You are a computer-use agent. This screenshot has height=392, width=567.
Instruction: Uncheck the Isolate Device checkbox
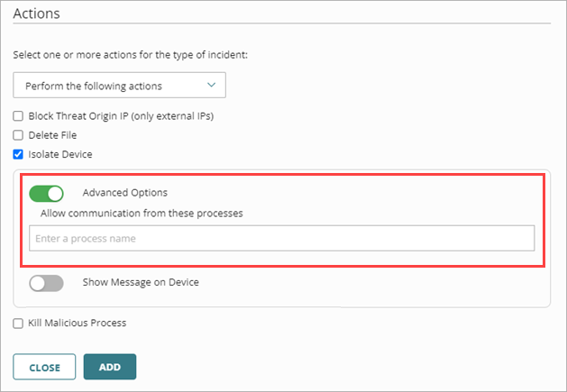(18, 154)
